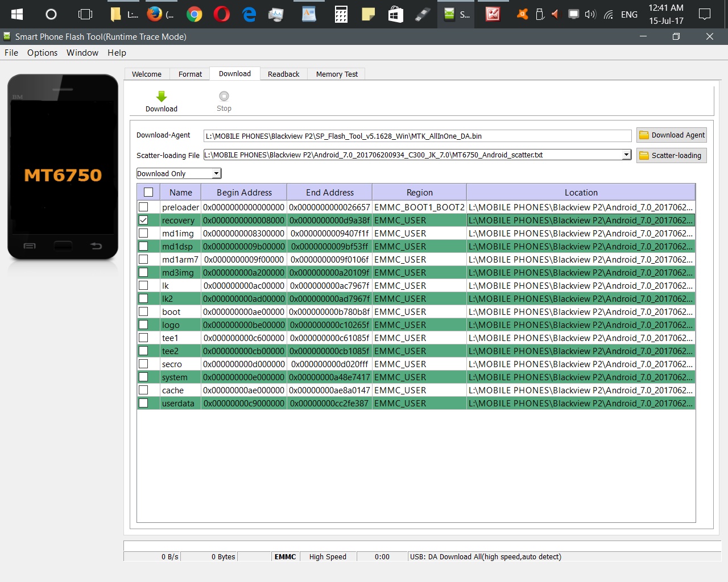Screen dimensions: 728x582
Task: Click the Begin Address column header
Action: [x=244, y=193]
